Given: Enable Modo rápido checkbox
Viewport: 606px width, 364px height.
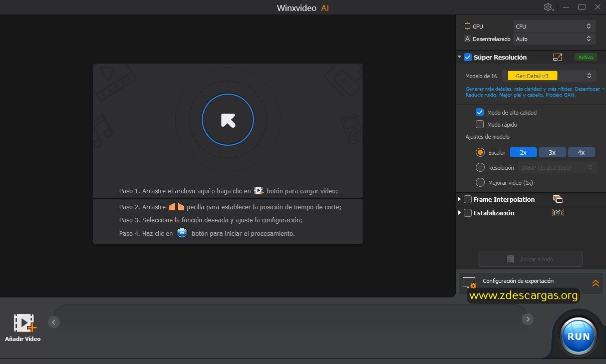Looking at the screenshot, I should 480,124.
